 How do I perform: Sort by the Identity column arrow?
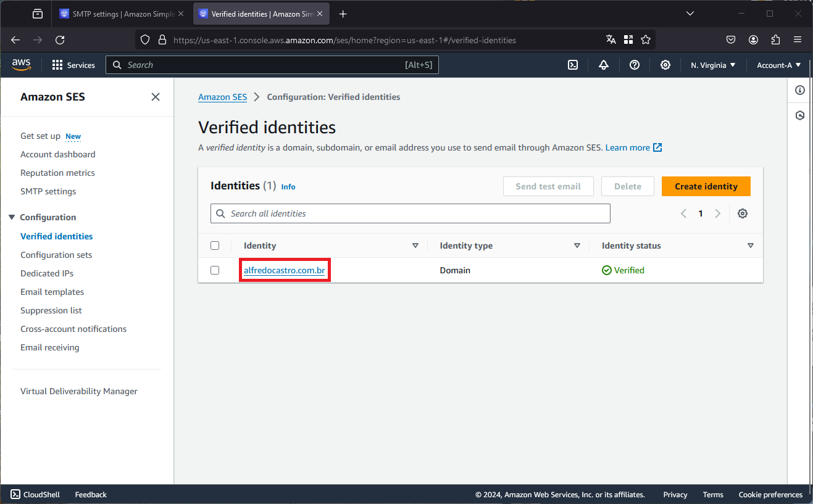tap(415, 246)
